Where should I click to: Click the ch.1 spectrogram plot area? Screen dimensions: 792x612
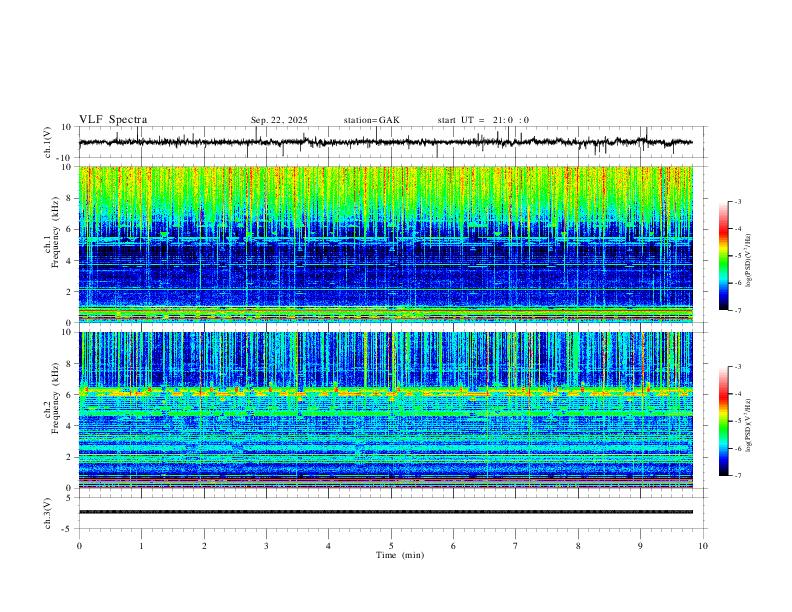(x=386, y=244)
